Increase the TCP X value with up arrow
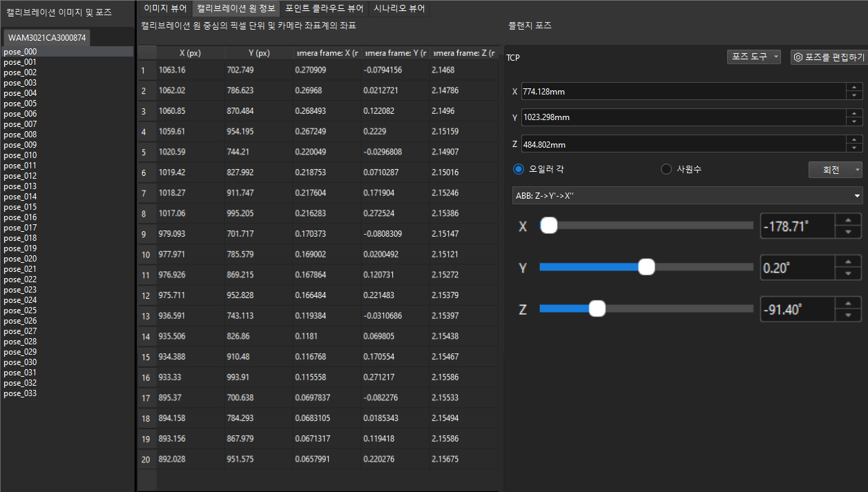The image size is (868, 492). (x=855, y=87)
